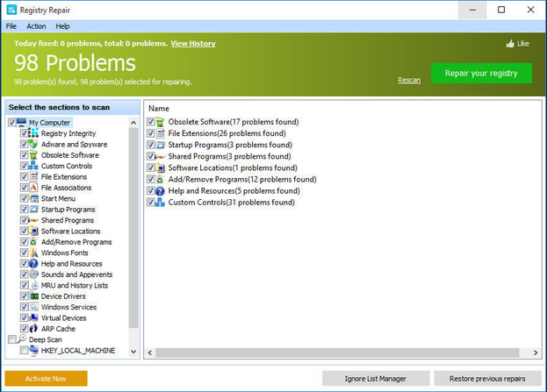Screen dimensions: 547x392
Task: Select File Extensions(26 problems found) row text
Action: click(x=227, y=133)
